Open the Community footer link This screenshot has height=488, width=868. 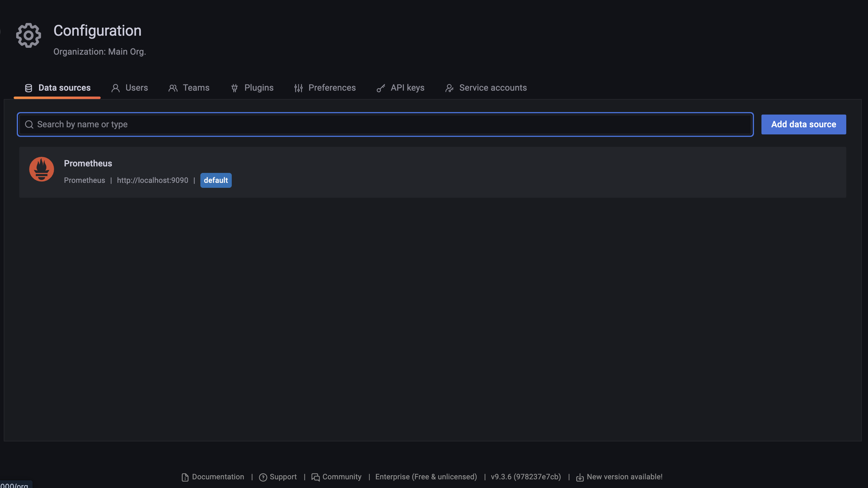click(x=341, y=477)
